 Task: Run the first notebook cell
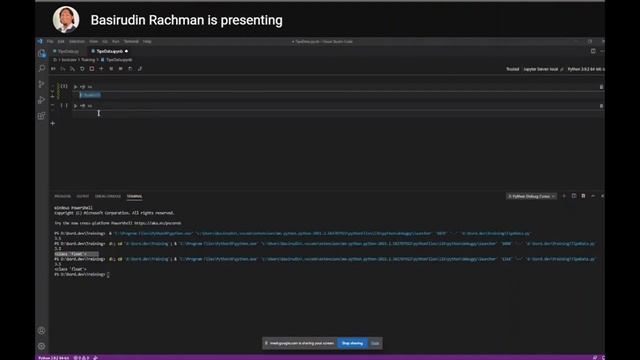76,87
